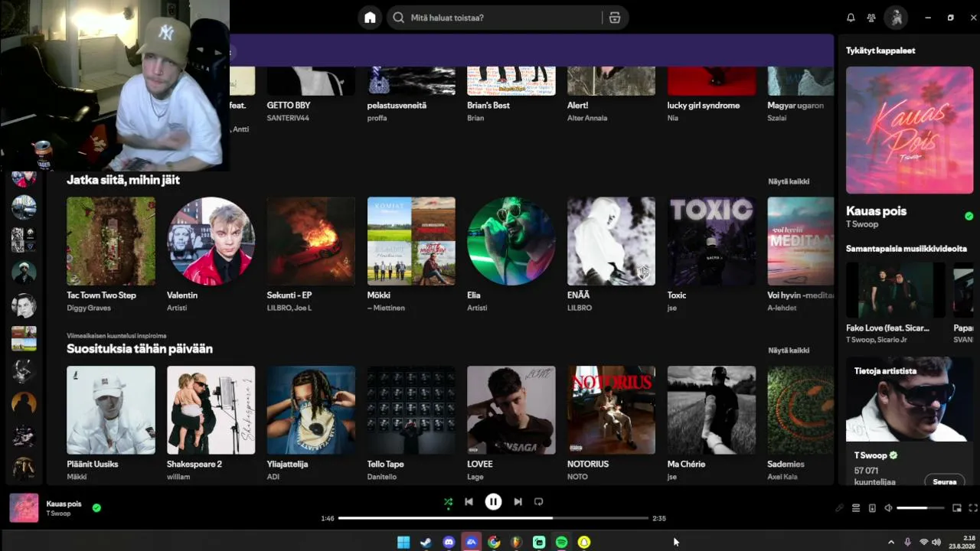Open the Elia artist picture
This screenshot has height=551, width=980.
pyautogui.click(x=511, y=241)
